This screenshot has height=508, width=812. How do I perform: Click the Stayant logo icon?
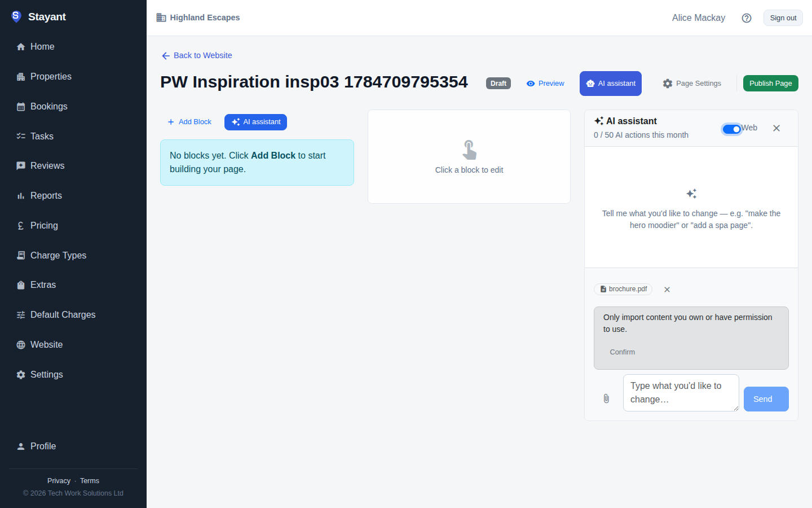click(x=16, y=16)
